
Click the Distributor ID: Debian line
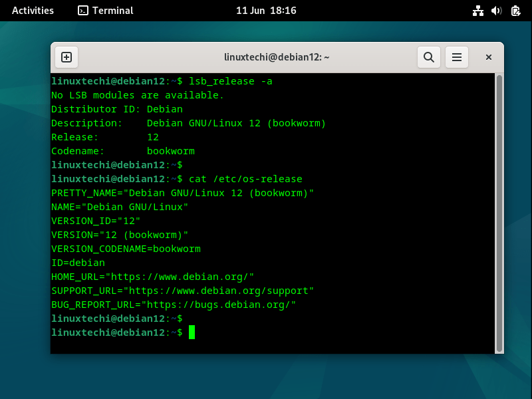117,109
